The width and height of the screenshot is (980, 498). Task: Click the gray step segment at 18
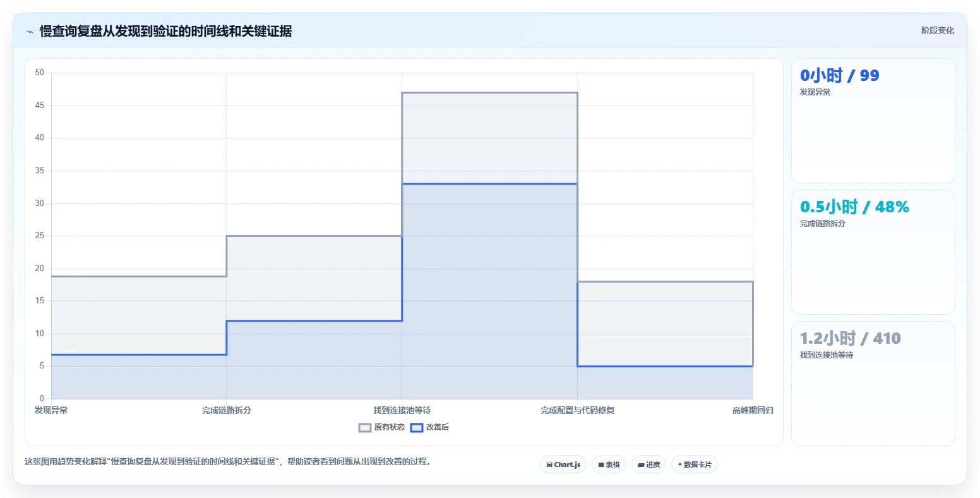pos(665,281)
